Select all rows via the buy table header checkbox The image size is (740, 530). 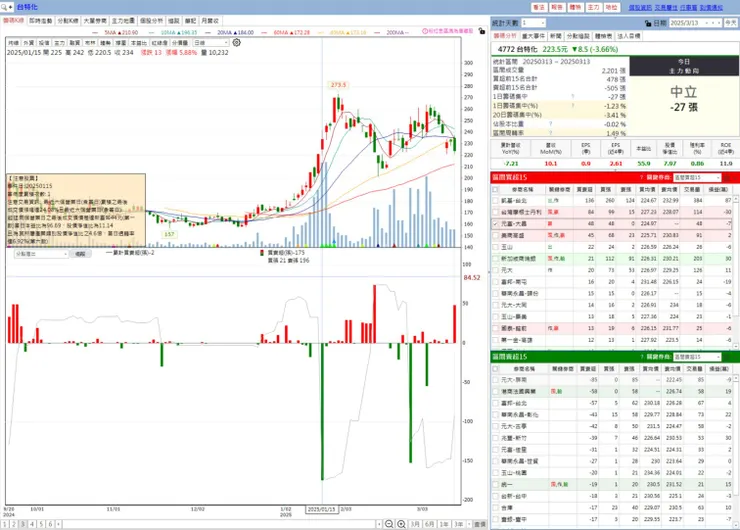pyautogui.click(x=495, y=189)
